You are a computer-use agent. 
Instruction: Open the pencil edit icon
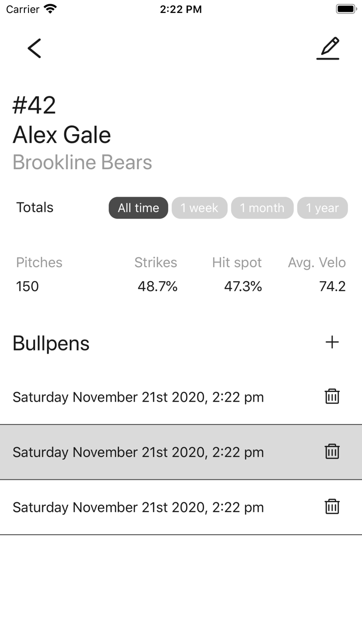(x=328, y=48)
